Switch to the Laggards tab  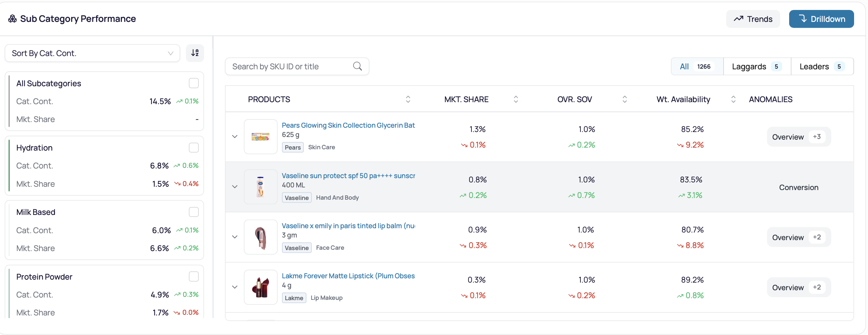tap(757, 66)
